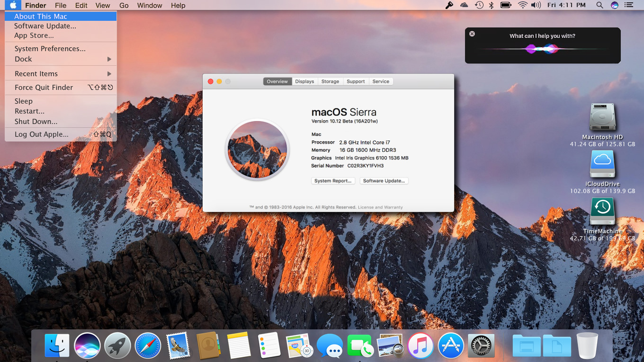Viewport: 644px width, 362px height.
Task: Expand Recent Items submenu arrow
Action: pyautogui.click(x=109, y=74)
